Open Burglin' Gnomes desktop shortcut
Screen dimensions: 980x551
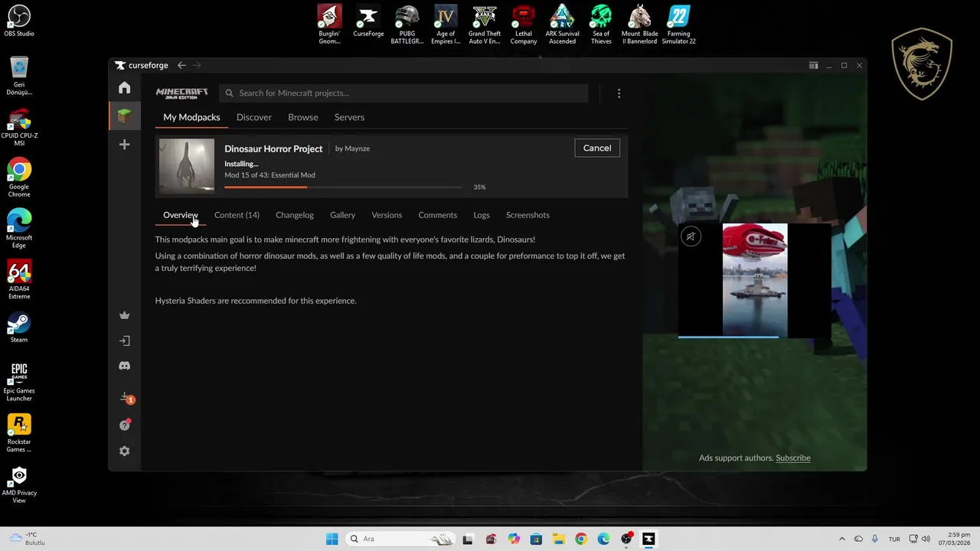coord(329,24)
